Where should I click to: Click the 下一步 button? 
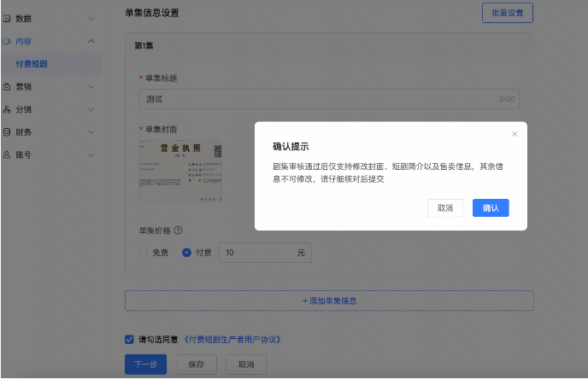pos(145,364)
